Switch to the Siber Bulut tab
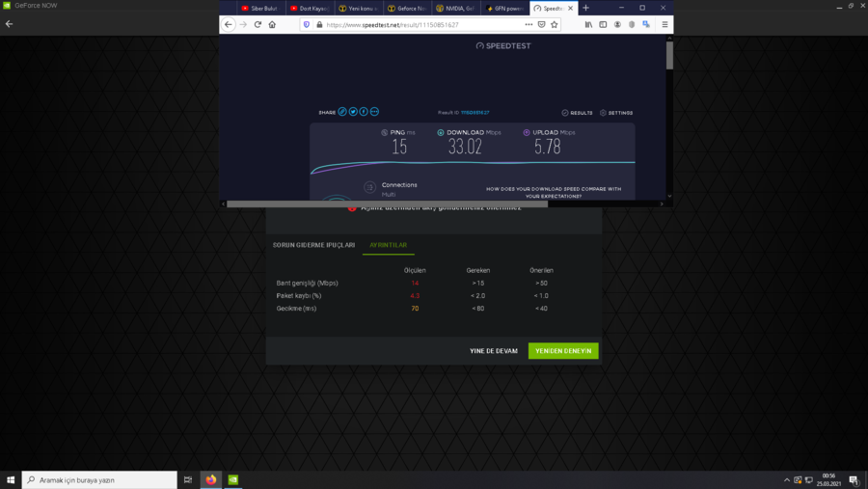The width and height of the screenshot is (868, 489). coord(261,9)
